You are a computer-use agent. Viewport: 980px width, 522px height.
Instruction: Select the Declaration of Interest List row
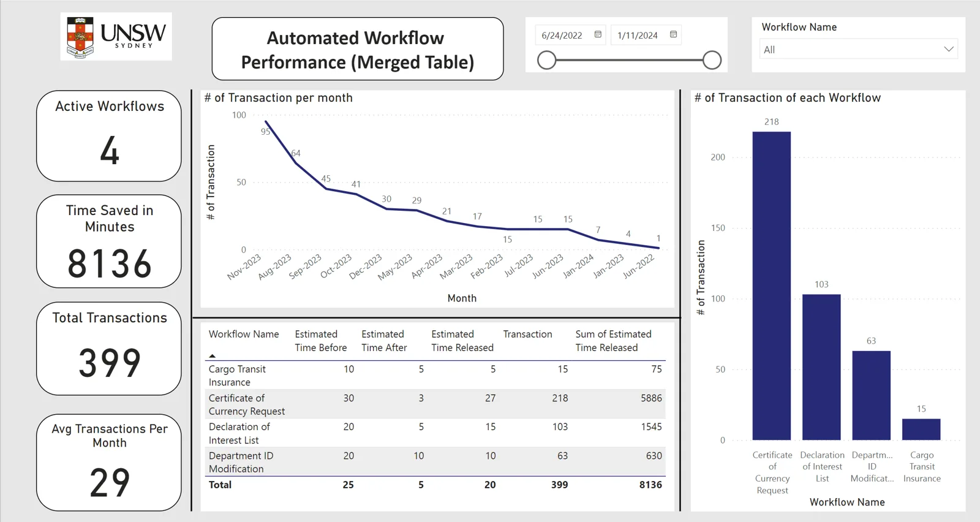click(435, 433)
